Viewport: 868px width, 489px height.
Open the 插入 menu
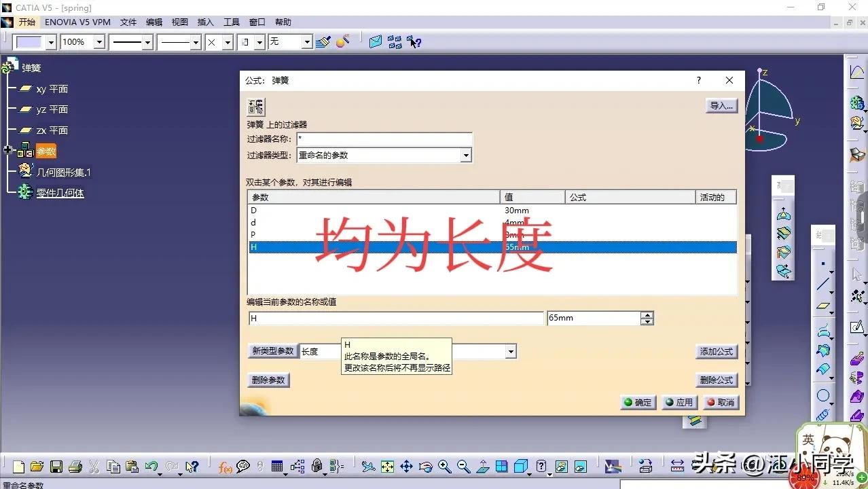(204, 21)
